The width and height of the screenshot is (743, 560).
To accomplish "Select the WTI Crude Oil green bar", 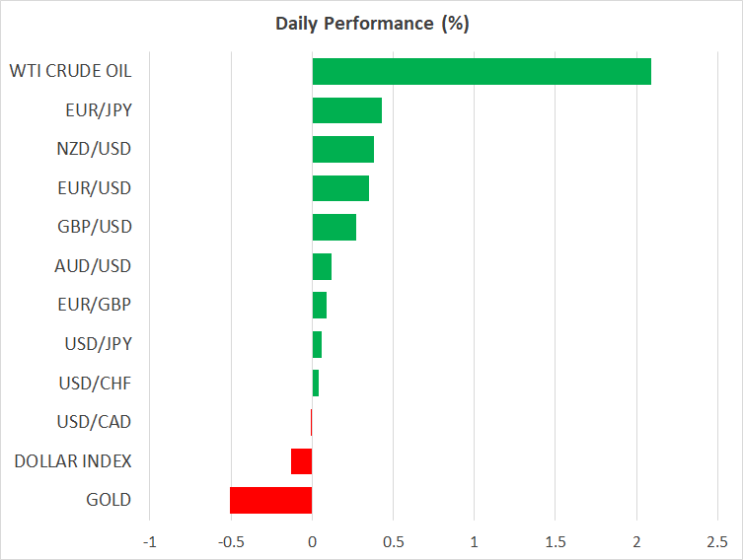I will coord(482,72).
